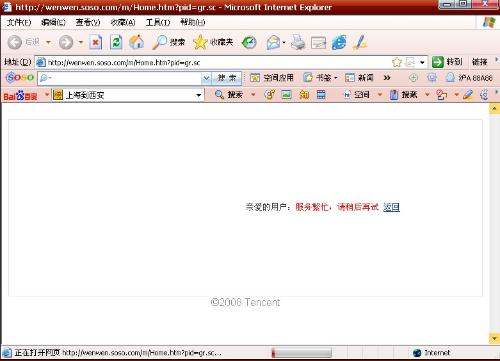Click the address bar URL field

pyautogui.click(x=213, y=62)
